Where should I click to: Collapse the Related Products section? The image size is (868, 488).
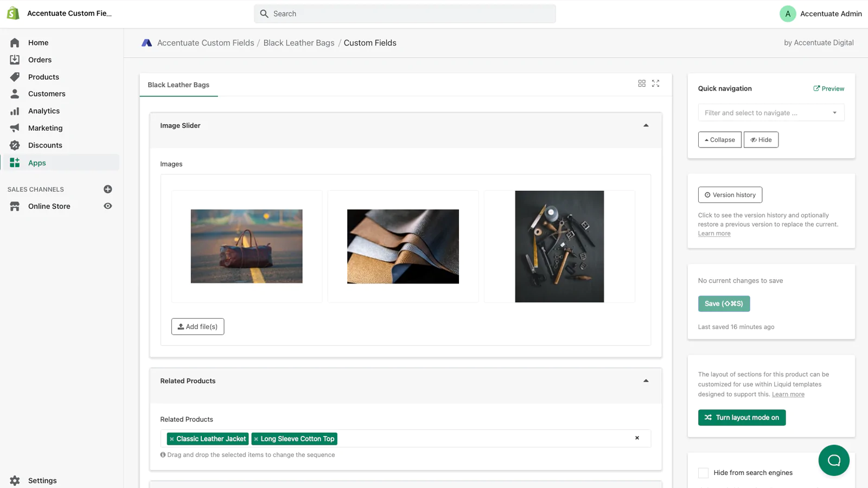click(646, 381)
